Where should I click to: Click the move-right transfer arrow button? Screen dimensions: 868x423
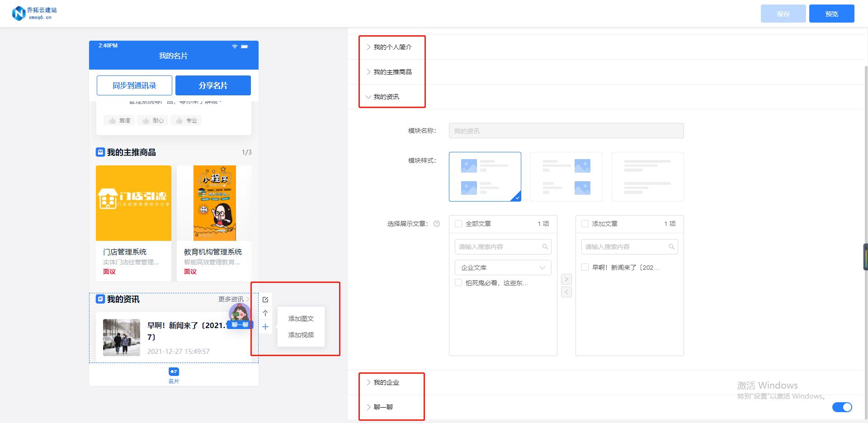(566, 279)
